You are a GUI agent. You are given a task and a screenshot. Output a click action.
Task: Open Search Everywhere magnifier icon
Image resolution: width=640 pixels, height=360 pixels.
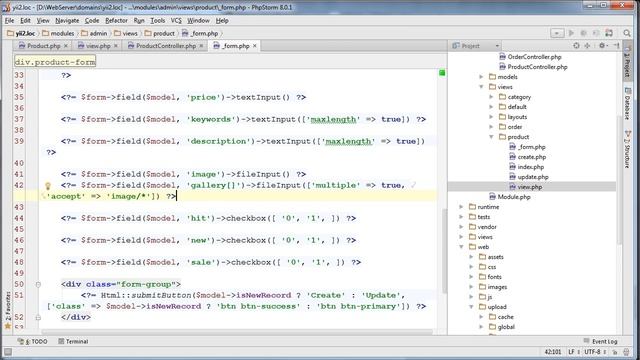[x=627, y=33]
